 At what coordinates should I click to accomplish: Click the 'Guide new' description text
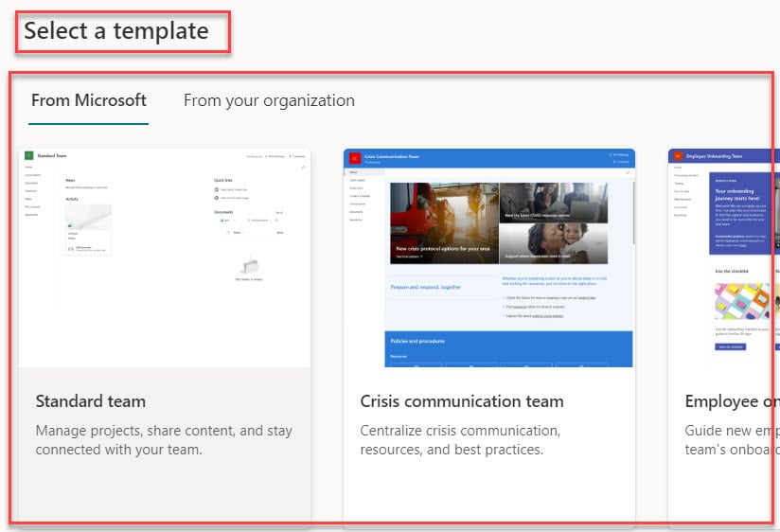[733, 440]
